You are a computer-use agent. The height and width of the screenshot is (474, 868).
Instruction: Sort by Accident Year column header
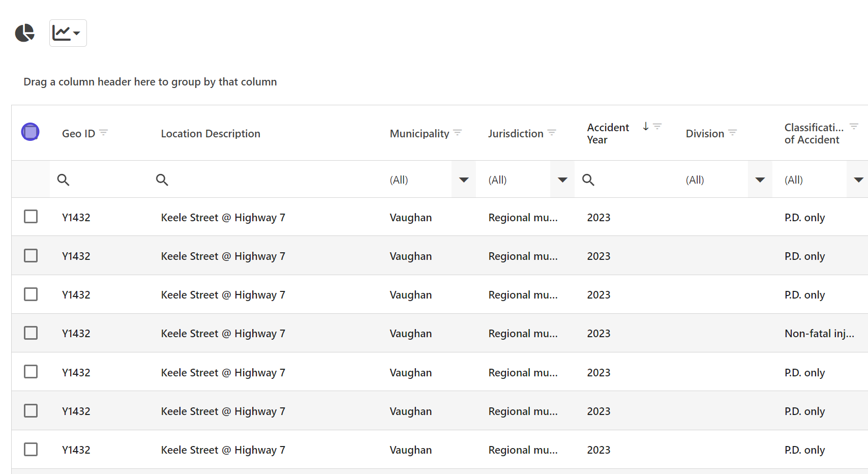[x=608, y=133]
